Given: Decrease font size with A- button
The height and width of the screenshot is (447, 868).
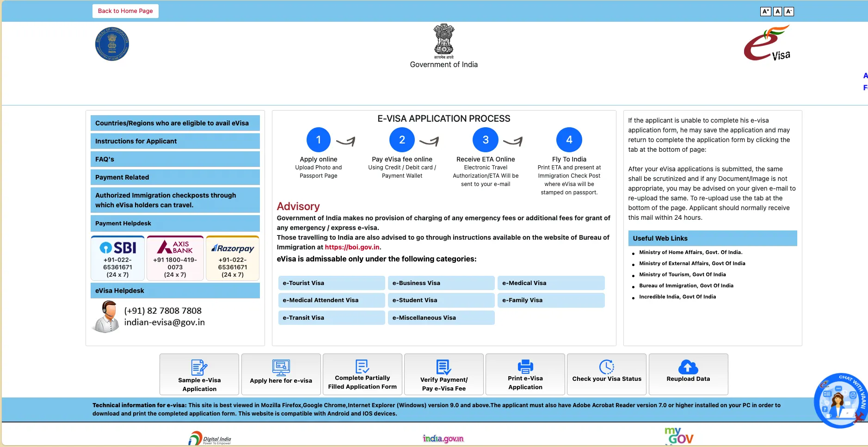Looking at the screenshot, I should click(x=789, y=12).
